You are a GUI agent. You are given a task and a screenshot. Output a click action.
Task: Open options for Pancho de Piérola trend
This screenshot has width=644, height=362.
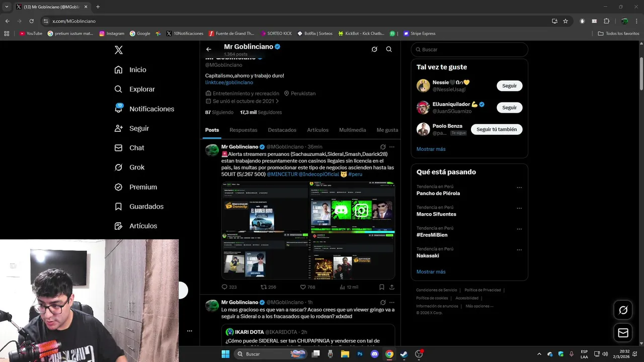[x=519, y=188]
